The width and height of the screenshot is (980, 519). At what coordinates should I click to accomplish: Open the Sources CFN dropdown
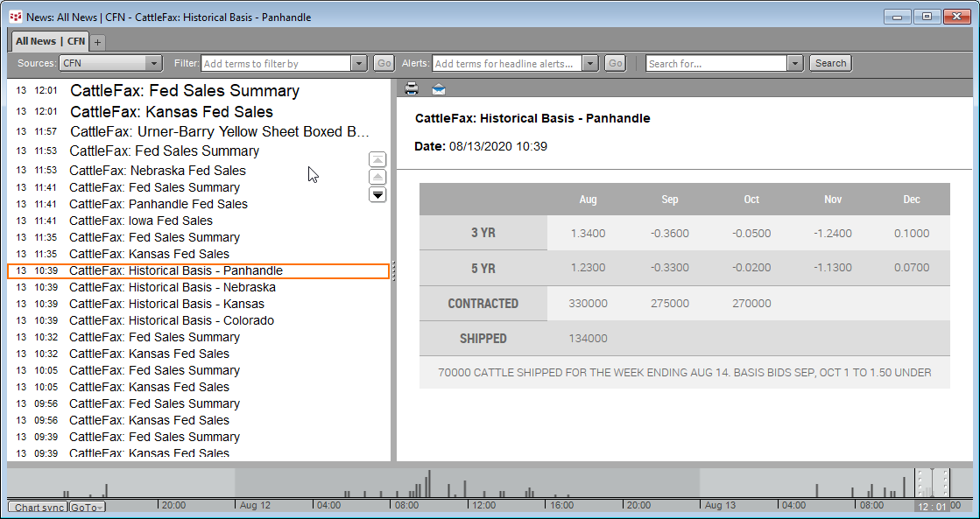click(x=154, y=63)
